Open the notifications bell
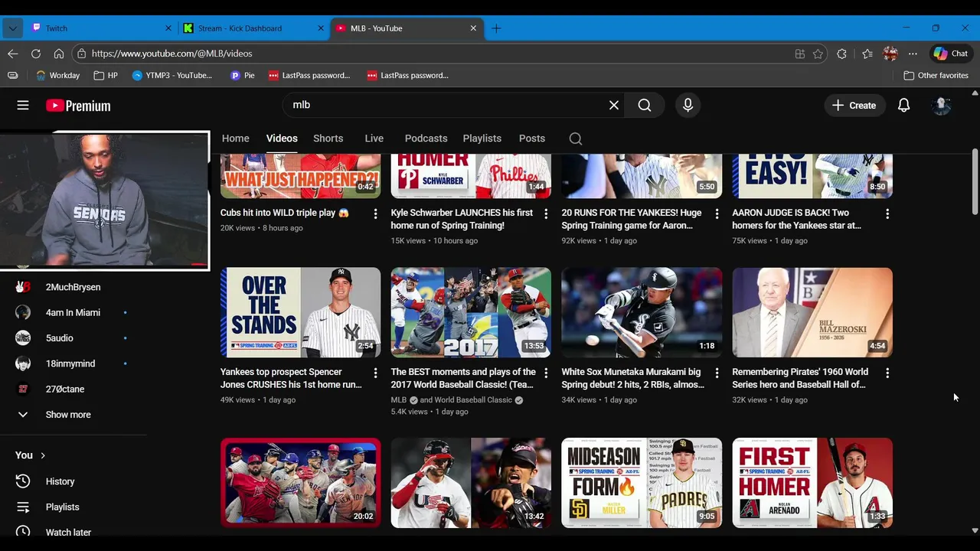The height and width of the screenshot is (551, 980). (x=904, y=106)
